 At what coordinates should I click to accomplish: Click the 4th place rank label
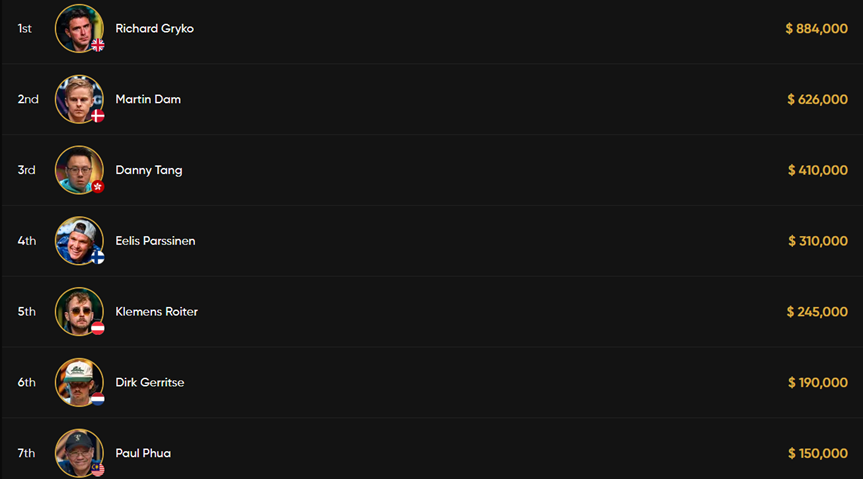tap(26, 241)
